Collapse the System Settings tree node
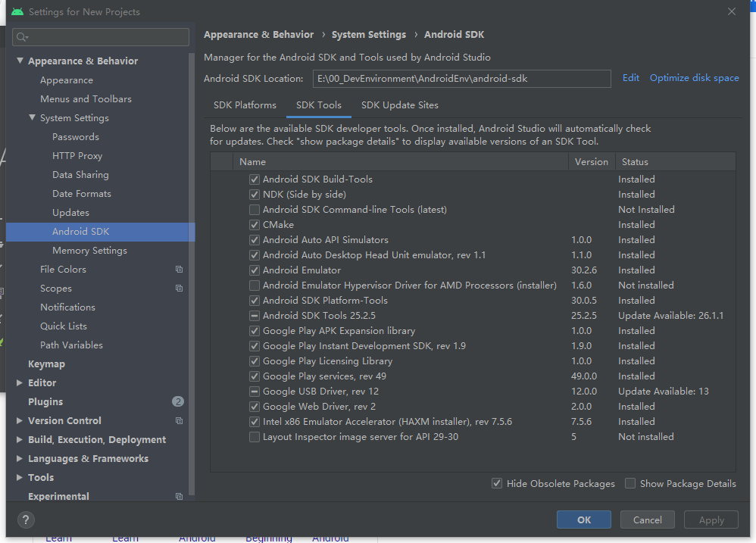This screenshot has width=756, height=543. (x=32, y=117)
